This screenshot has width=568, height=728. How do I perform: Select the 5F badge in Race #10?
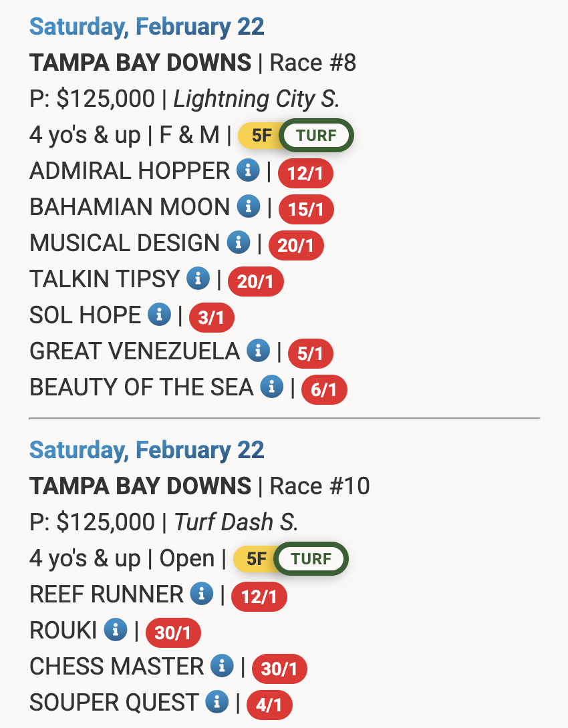[x=255, y=558]
